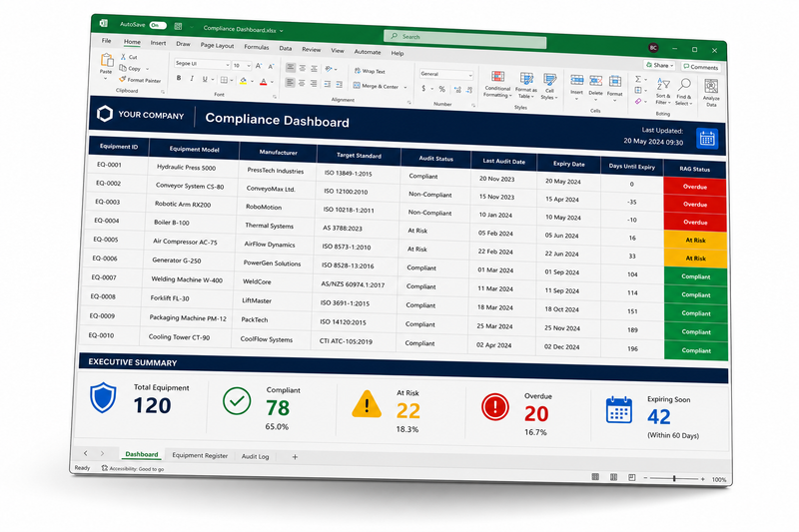
Task: Select the Audit Log sheet tab
Action: 256,457
